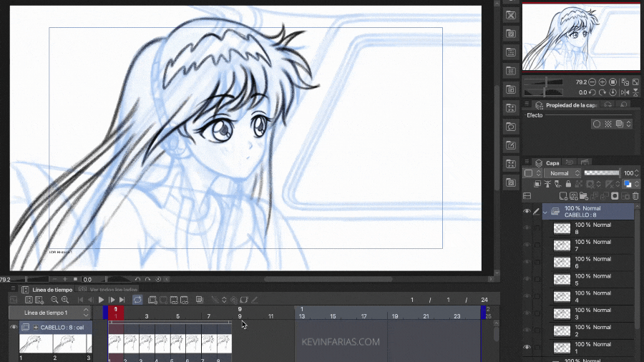Delete the selected layer
This screenshot has width=644, height=362.
(x=636, y=196)
